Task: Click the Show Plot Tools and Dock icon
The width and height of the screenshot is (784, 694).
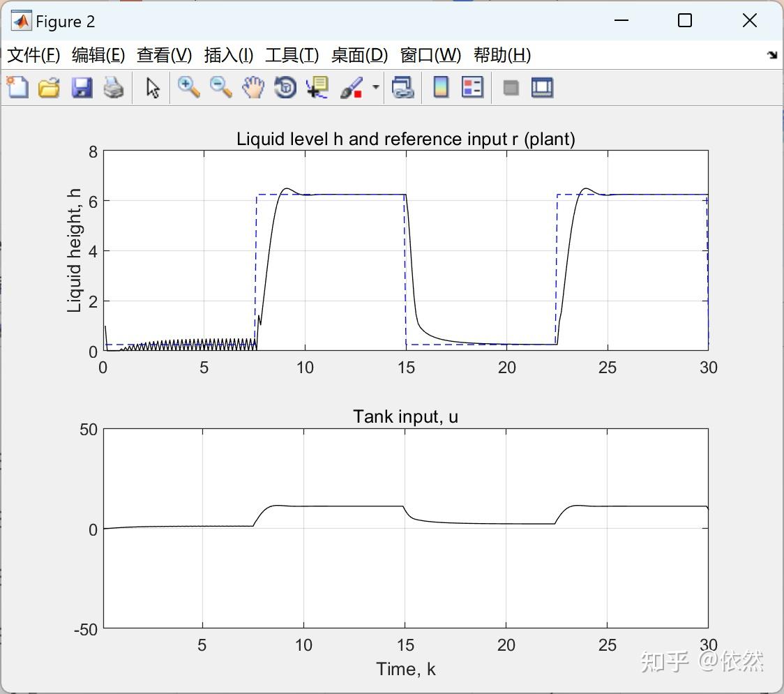Action: 542,87
